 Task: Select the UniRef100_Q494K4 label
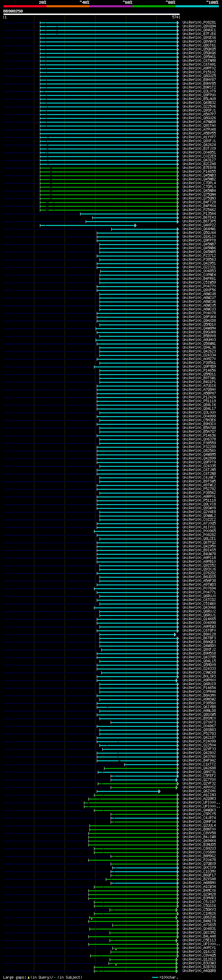tap(199, 841)
